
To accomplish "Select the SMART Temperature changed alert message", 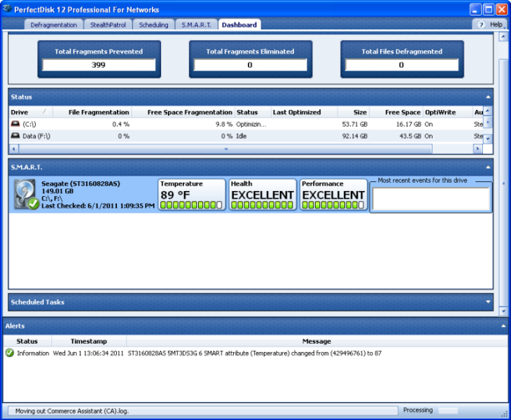I will (x=255, y=353).
